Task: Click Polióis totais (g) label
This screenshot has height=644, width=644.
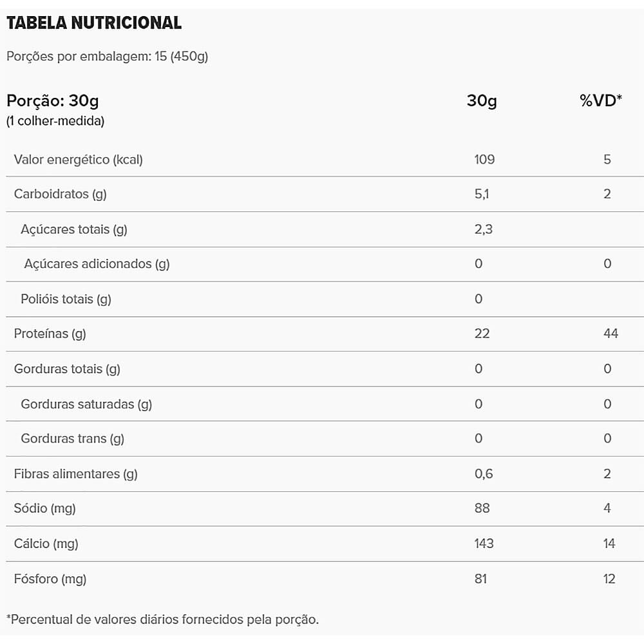Action: [66, 299]
